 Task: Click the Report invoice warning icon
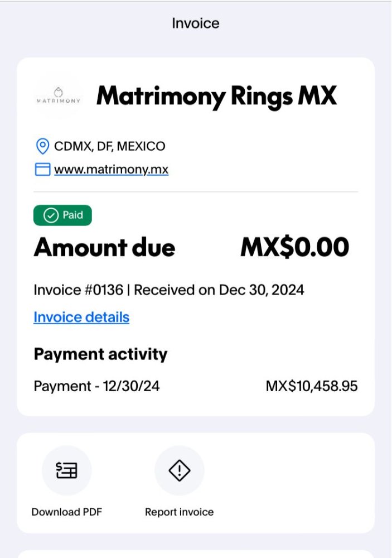[180, 470]
